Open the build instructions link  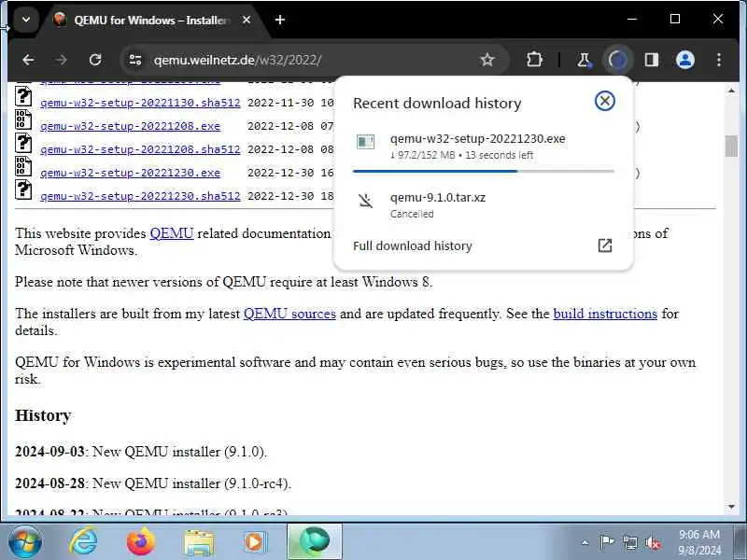tap(605, 314)
